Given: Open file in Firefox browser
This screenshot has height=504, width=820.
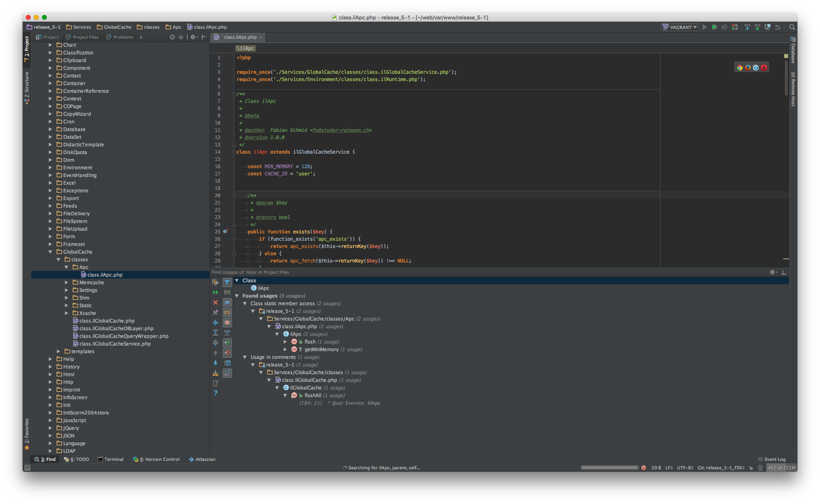Looking at the screenshot, I should [748, 68].
